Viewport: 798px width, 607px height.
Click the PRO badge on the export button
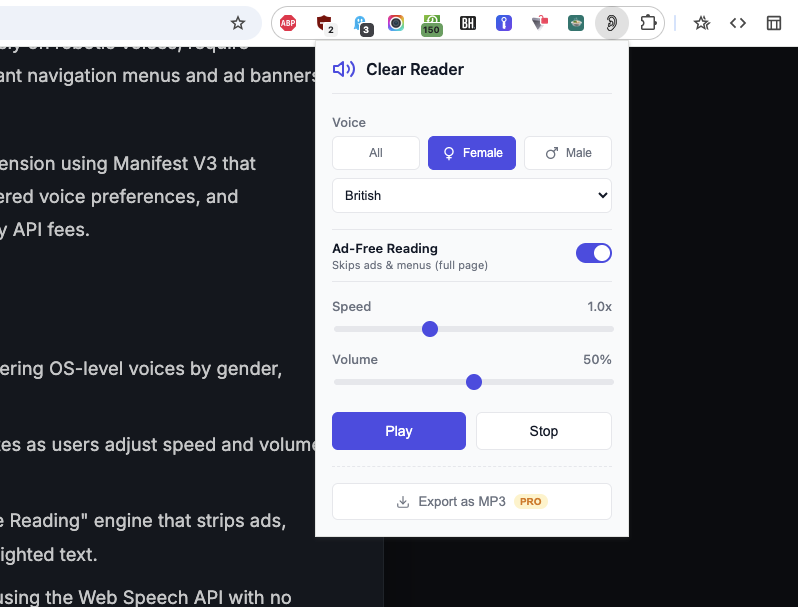[530, 502]
